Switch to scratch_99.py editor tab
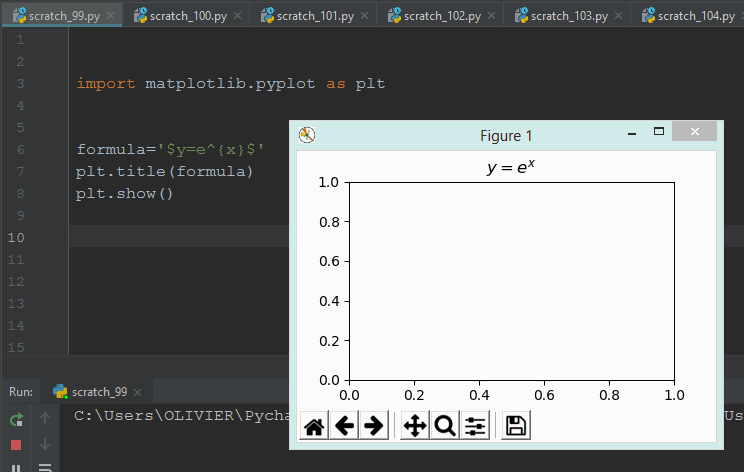Image resolution: width=744 pixels, height=472 pixels. click(64, 16)
